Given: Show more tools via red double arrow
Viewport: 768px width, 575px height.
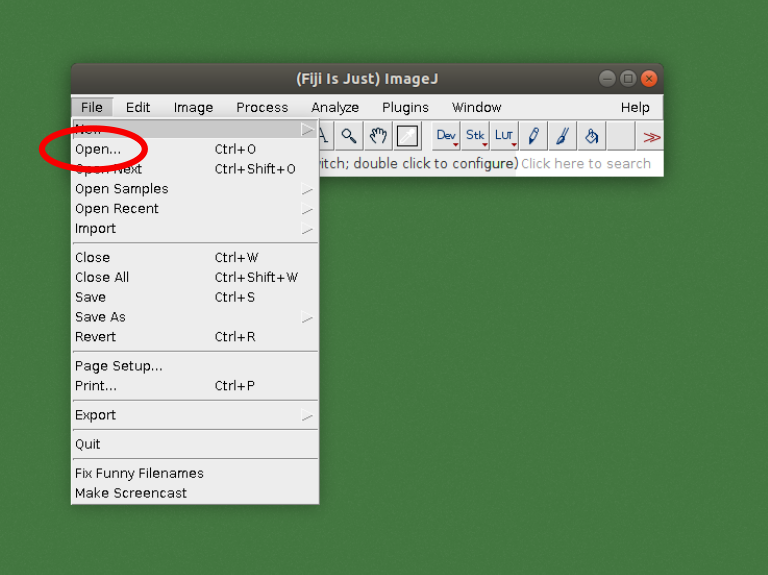Looking at the screenshot, I should [x=650, y=137].
